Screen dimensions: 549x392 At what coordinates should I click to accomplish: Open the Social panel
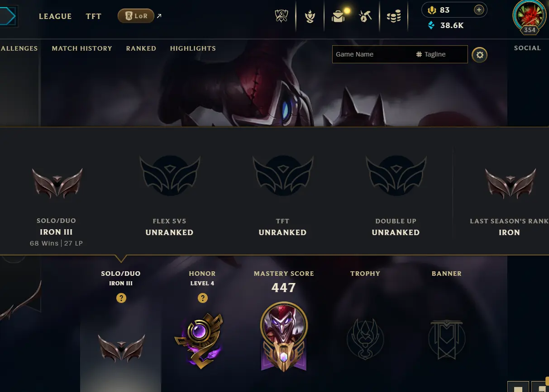[x=527, y=48]
